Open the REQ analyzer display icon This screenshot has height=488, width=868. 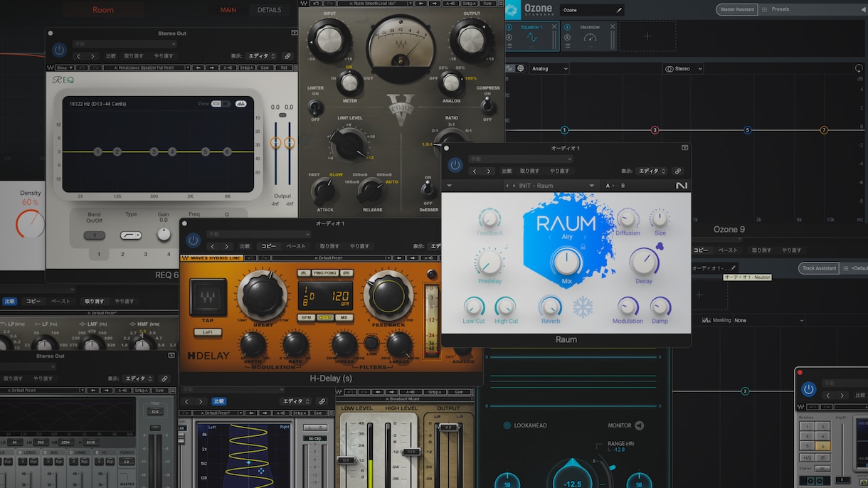click(x=240, y=104)
